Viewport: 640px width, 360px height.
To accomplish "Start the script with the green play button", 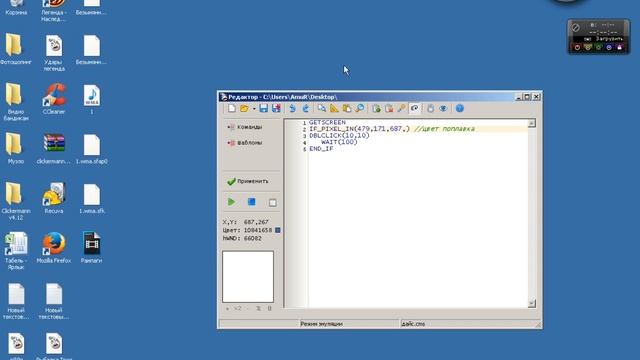I will click(231, 202).
